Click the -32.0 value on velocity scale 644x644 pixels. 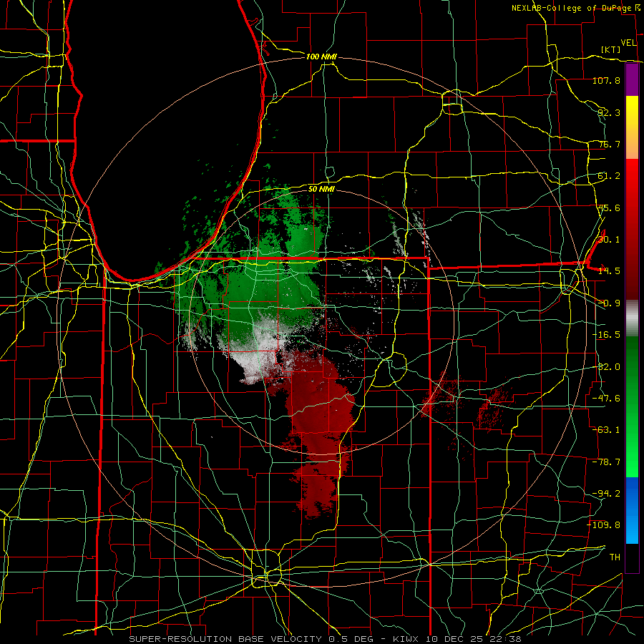[606, 367]
